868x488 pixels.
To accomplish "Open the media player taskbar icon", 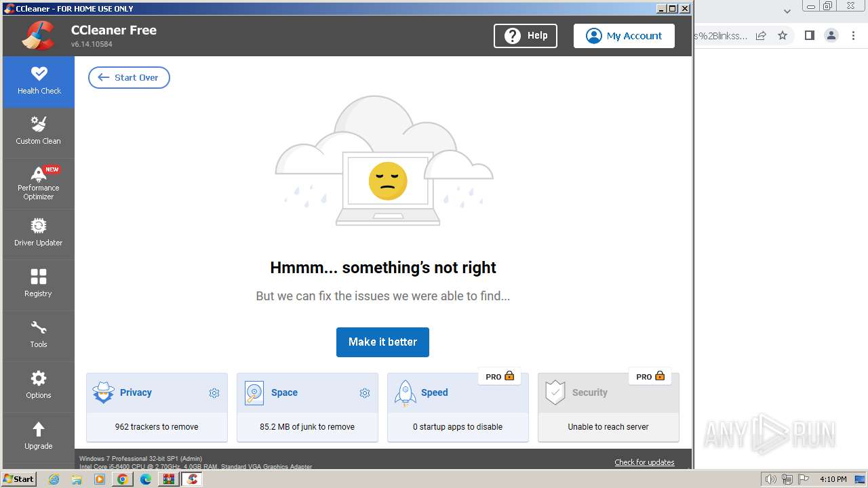I will 100,479.
